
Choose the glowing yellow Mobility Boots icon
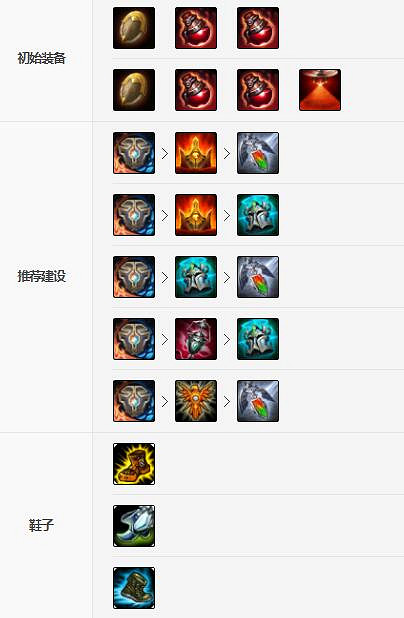pos(134,464)
